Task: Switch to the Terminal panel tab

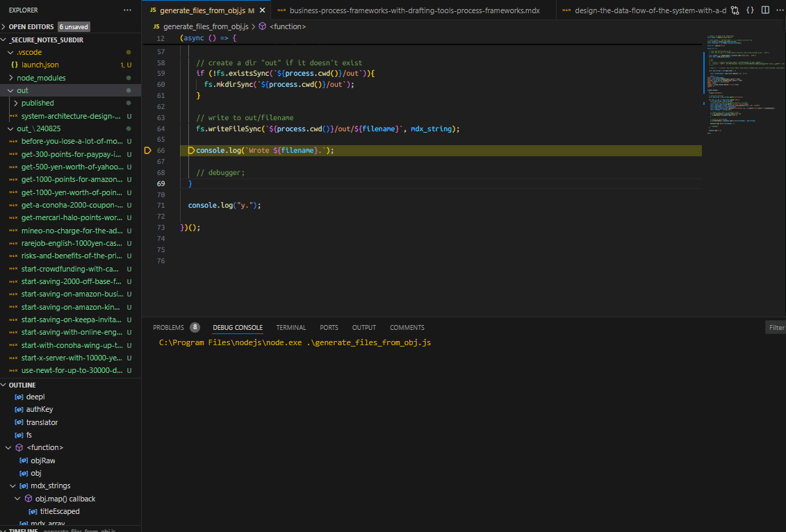Action: 290,328
